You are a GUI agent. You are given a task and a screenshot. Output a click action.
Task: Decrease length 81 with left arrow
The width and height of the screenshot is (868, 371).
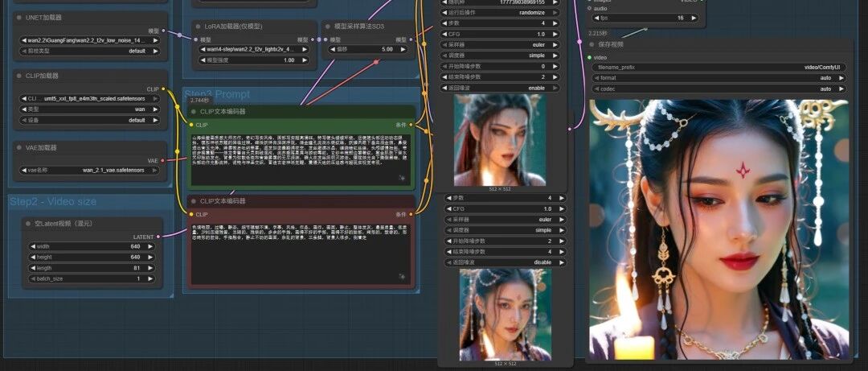pyautogui.click(x=32, y=268)
